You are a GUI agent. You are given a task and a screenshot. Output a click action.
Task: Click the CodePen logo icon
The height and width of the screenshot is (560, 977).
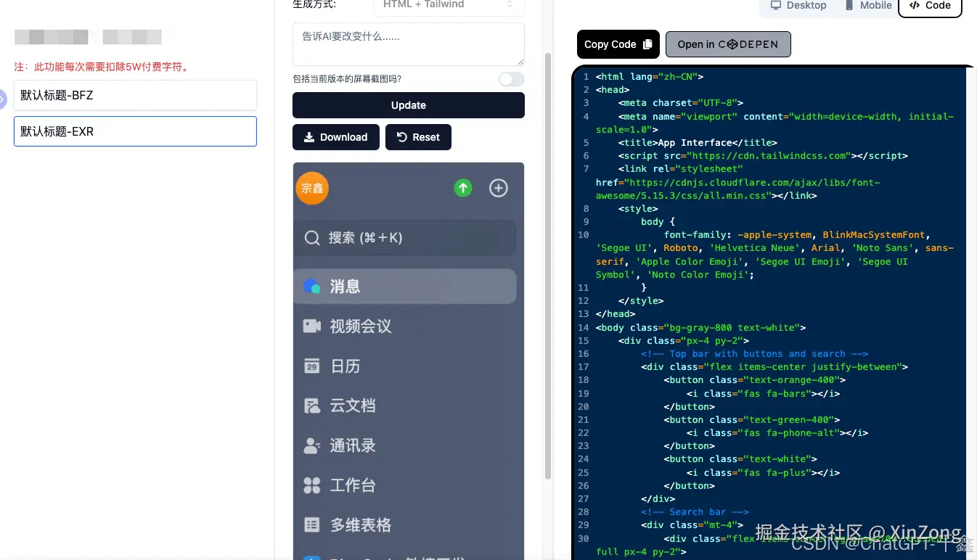pos(730,44)
